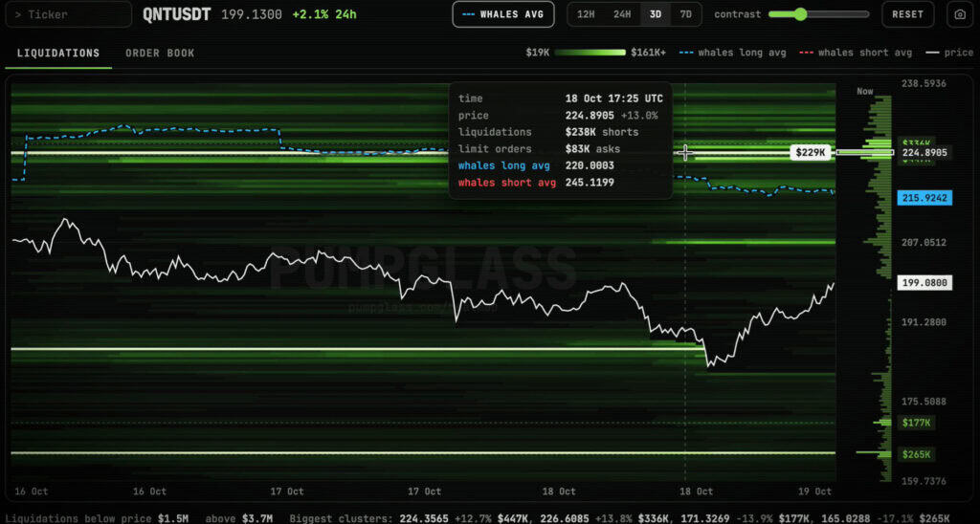
Task: Click the Now column header
Action: [x=865, y=91]
